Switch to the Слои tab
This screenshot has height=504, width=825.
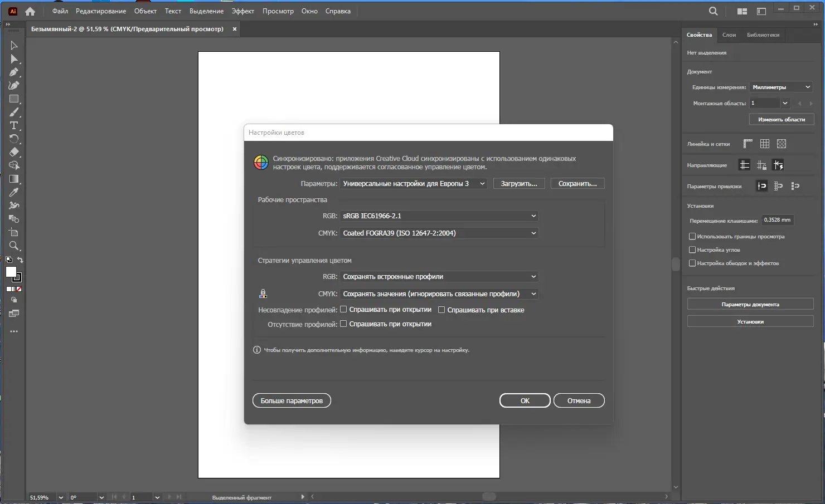[x=729, y=35]
